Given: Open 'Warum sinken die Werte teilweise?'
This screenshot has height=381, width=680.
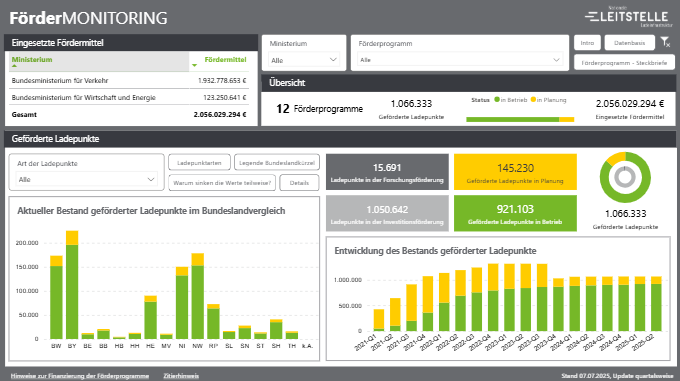Looking at the screenshot, I should coord(222,183).
